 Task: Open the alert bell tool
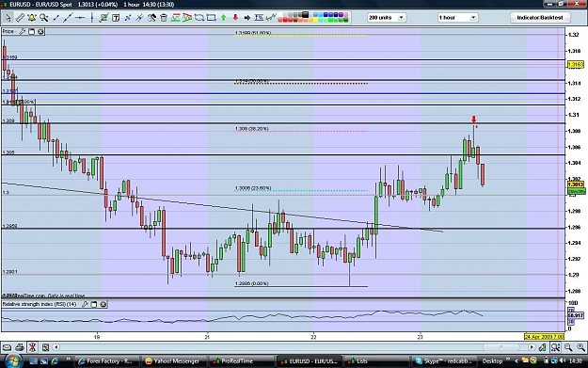(x=32, y=18)
